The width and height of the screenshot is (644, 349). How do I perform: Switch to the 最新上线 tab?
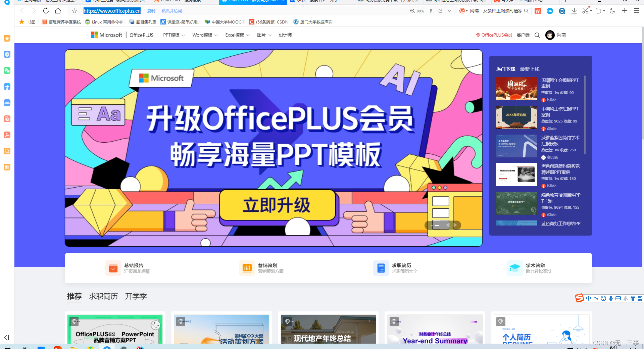click(530, 69)
